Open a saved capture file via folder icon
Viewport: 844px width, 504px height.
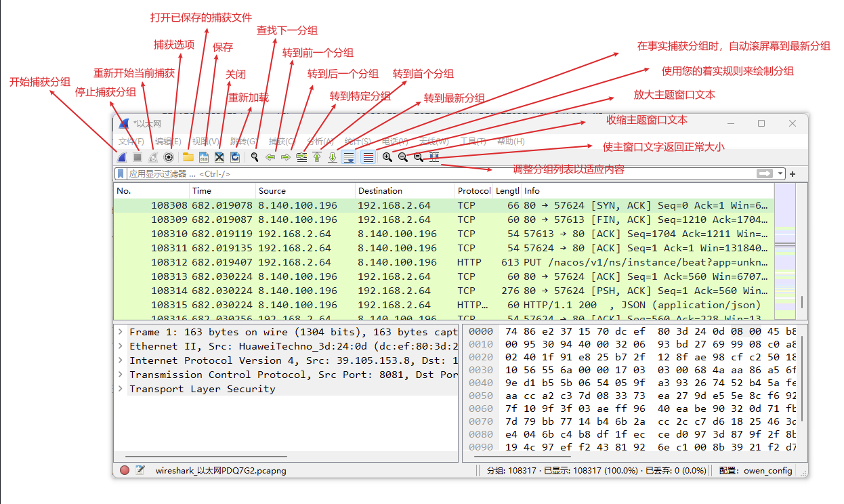pyautogui.click(x=188, y=157)
